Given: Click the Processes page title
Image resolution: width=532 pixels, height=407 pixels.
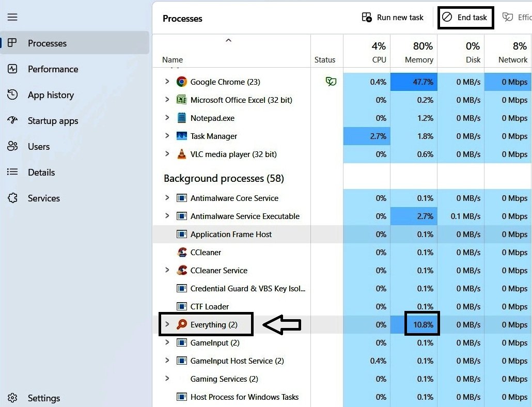Looking at the screenshot, I should pos(182,18).
